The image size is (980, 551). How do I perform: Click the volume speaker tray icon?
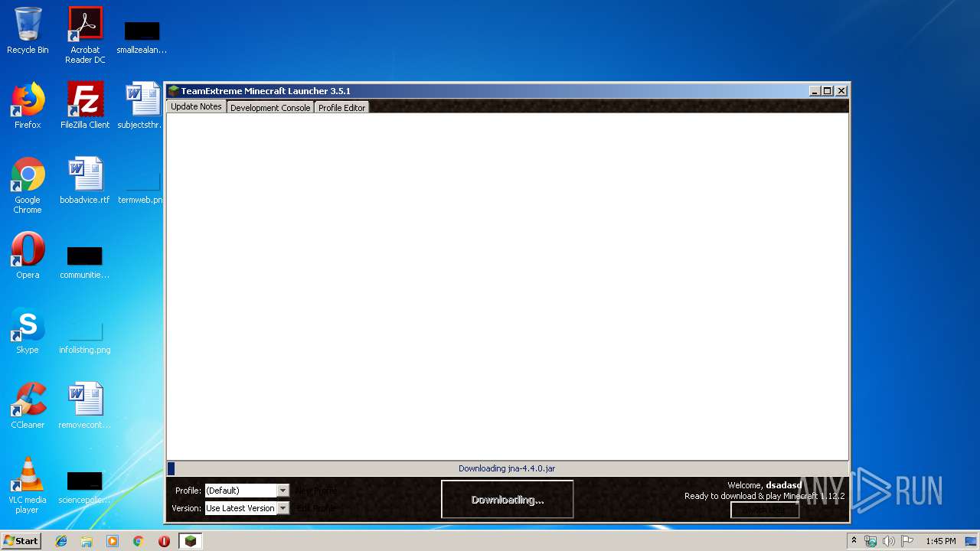coord(889,541)
